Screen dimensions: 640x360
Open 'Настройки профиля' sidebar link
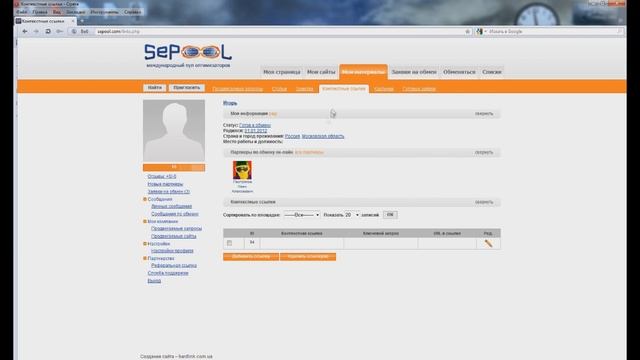pyautogui.click(x=172, y=251)
